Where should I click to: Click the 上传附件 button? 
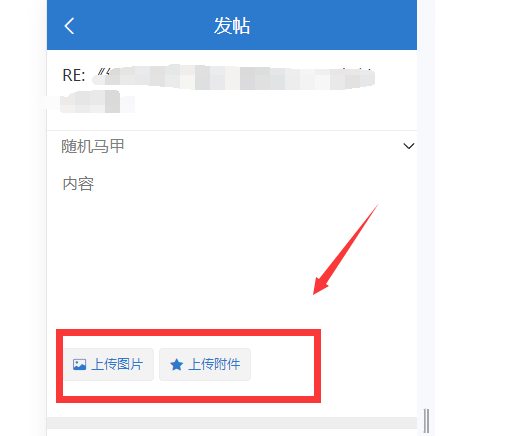point(205,365)
